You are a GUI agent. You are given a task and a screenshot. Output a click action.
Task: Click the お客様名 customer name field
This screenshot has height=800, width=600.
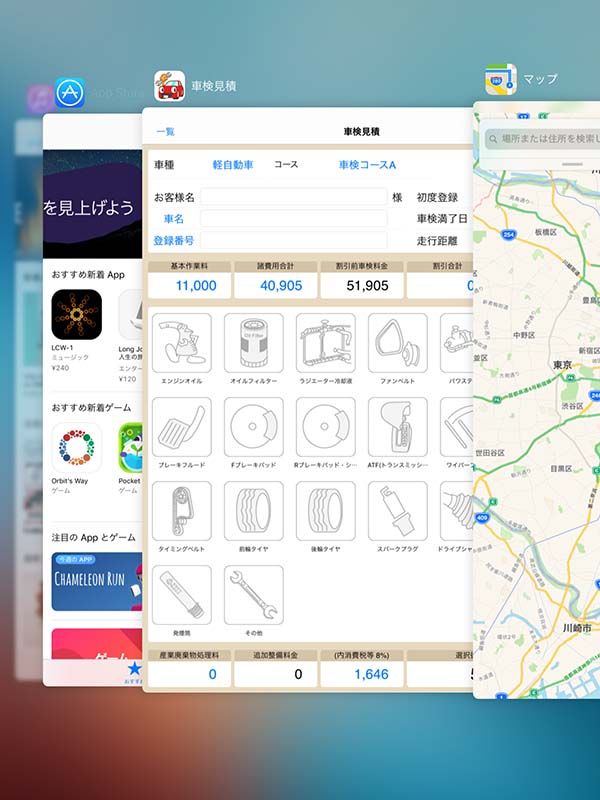[292, 197]
